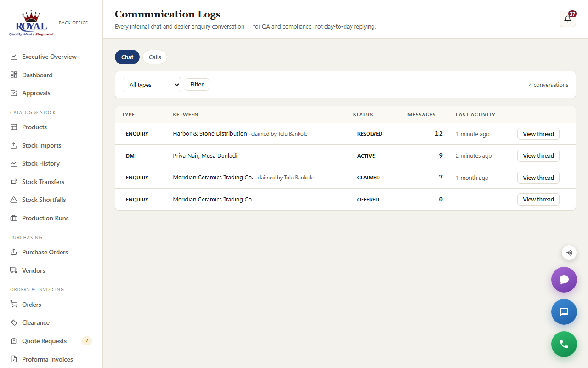The height and width of the screenshot is (368, 588).
Task: Click the Production Runs briefcase icon
Action: [14, 218]
